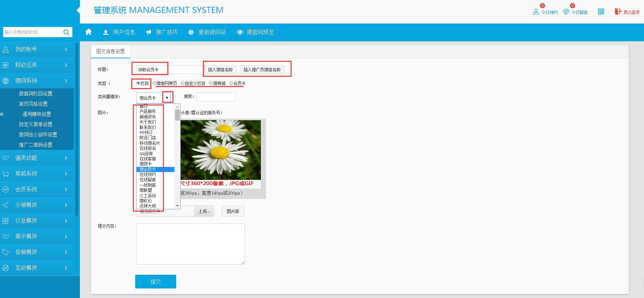Open 首页风格设置 submenu item
Image resolution: width=644 pixels, height=298 pixels.
[33, 104]
